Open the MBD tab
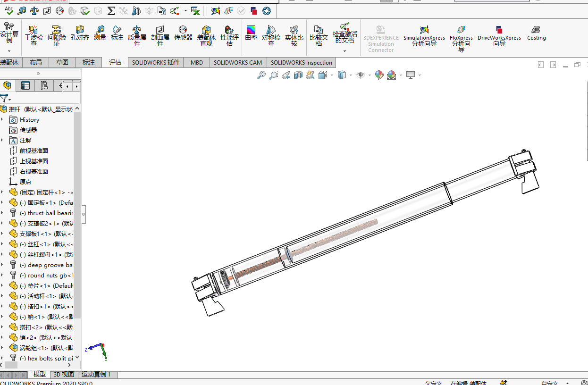 pos(197,62)
